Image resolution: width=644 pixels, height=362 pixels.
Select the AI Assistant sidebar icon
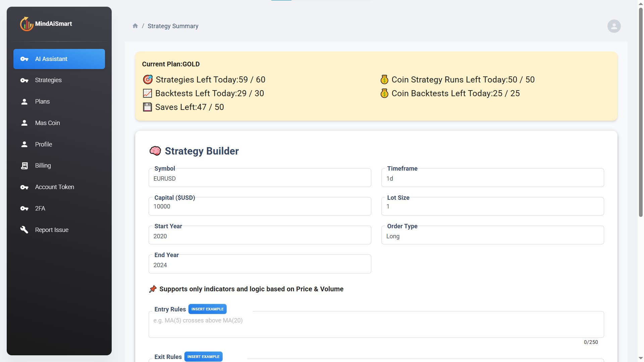click(x=24, y=59)
